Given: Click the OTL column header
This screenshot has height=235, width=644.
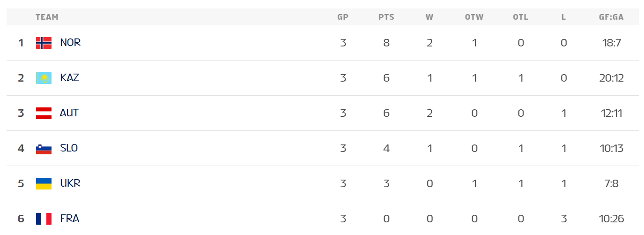Looking at the screenshot, I should pyautogui.click(x=520, y=17).
